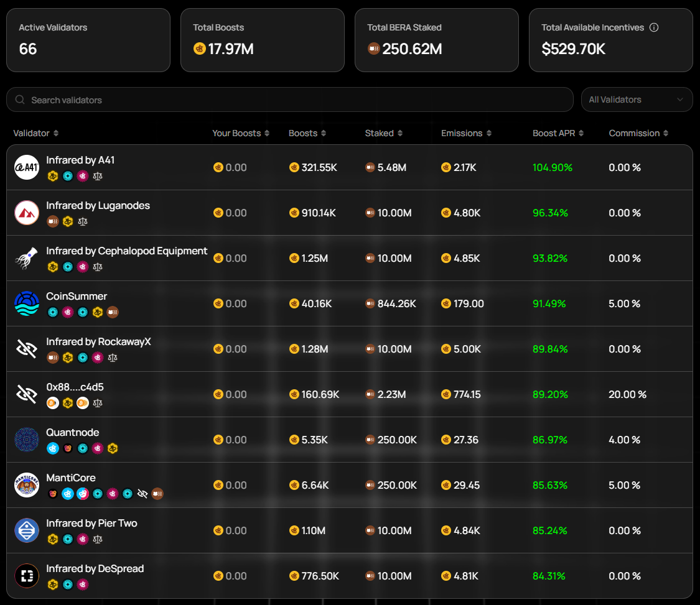
Task: Click hidden-eye icon for Infrared by RockawayX
Action: pos(27,349)
